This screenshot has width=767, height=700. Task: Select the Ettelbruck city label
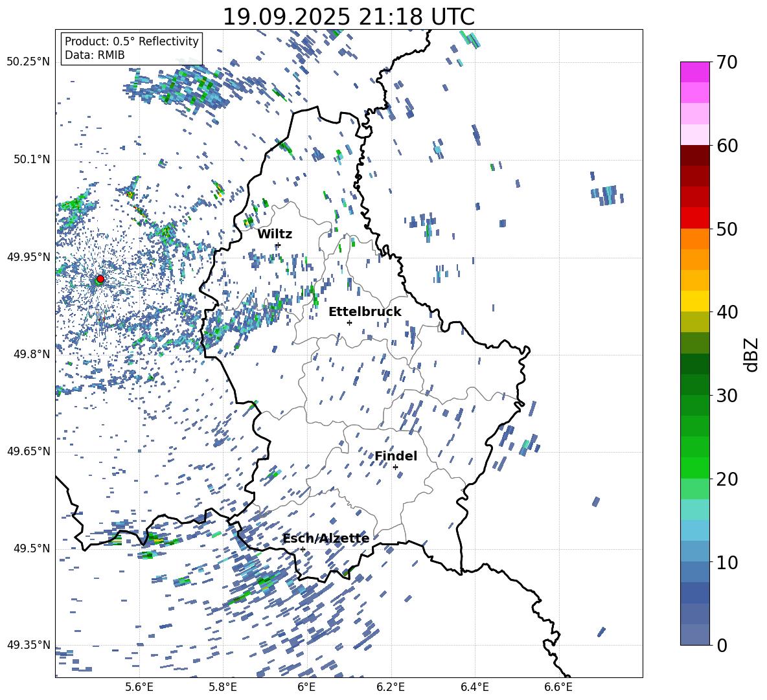pyautogui.click(x=365, y=312)
